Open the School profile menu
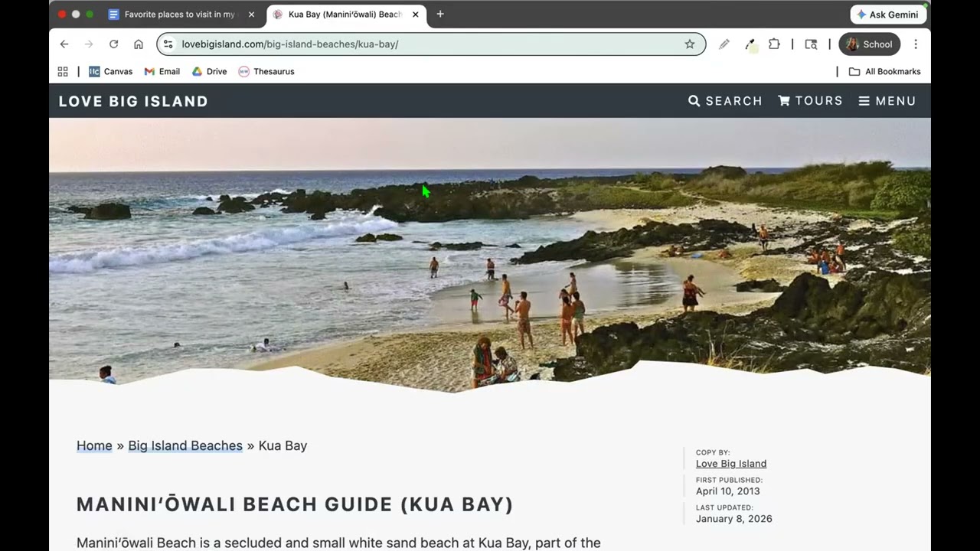 click(x=870, y=44)
